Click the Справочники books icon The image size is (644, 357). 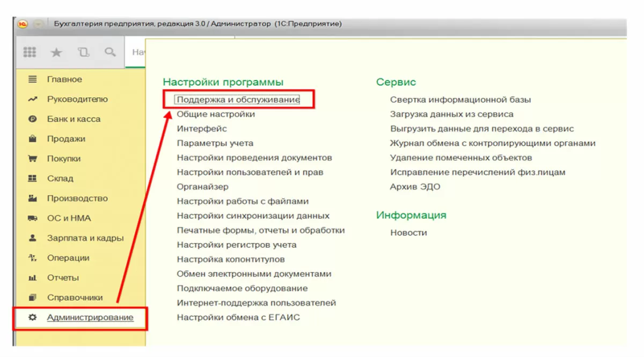point(33,297)
